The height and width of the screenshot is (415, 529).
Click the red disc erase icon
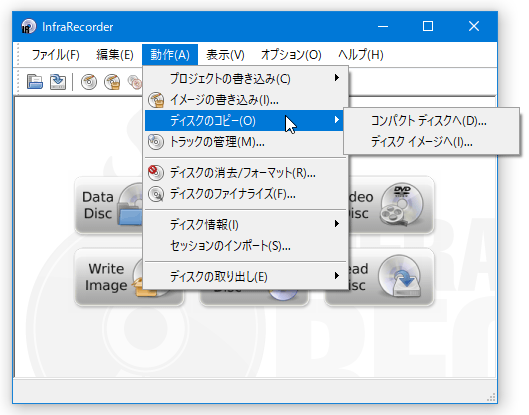pyautogui.click(x=156, y=173)
